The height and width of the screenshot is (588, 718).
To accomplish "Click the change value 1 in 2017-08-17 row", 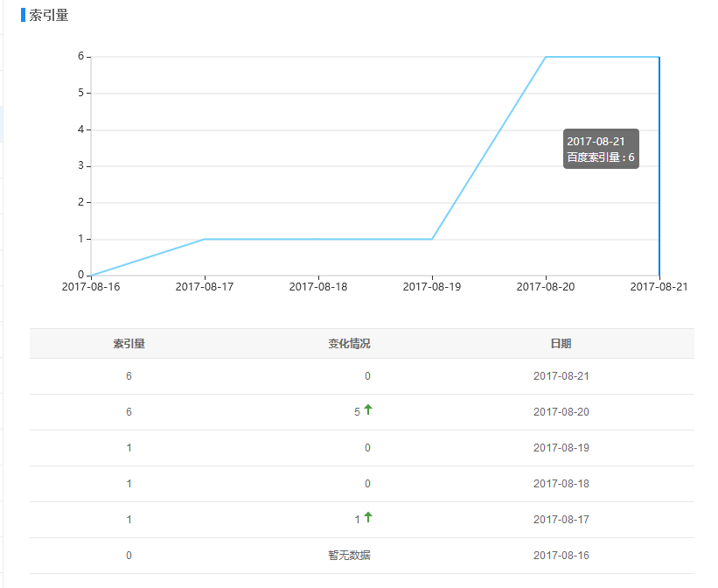I will pyautogui.click(x=357, y=520).
